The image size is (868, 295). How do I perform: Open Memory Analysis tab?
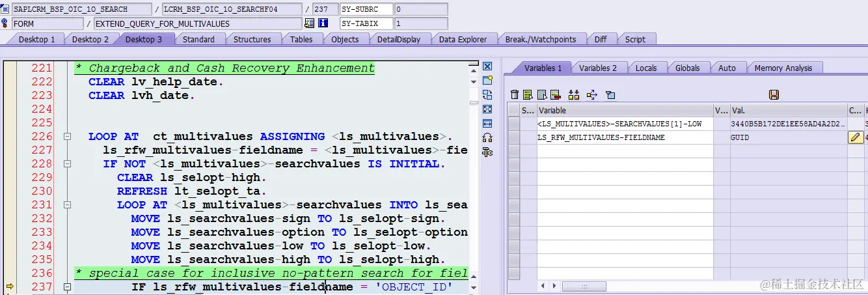point(783,68)
